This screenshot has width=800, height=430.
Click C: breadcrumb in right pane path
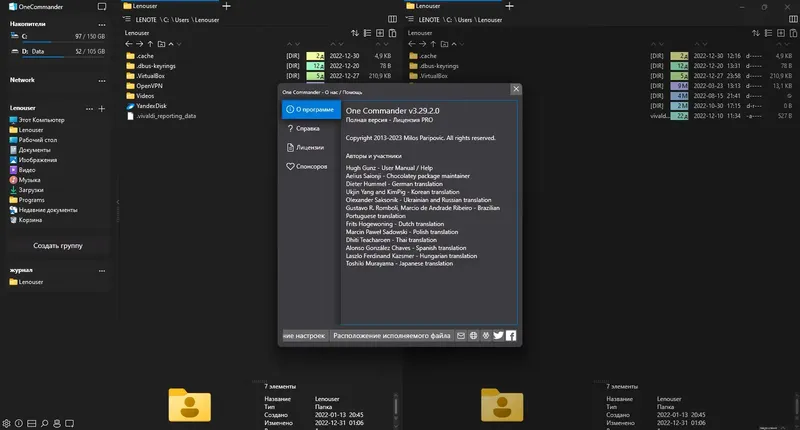448,20
